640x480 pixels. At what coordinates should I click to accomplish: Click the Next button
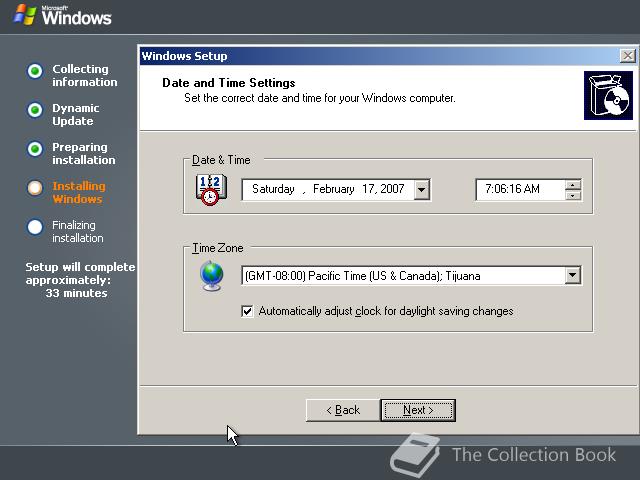click(418, 410)
